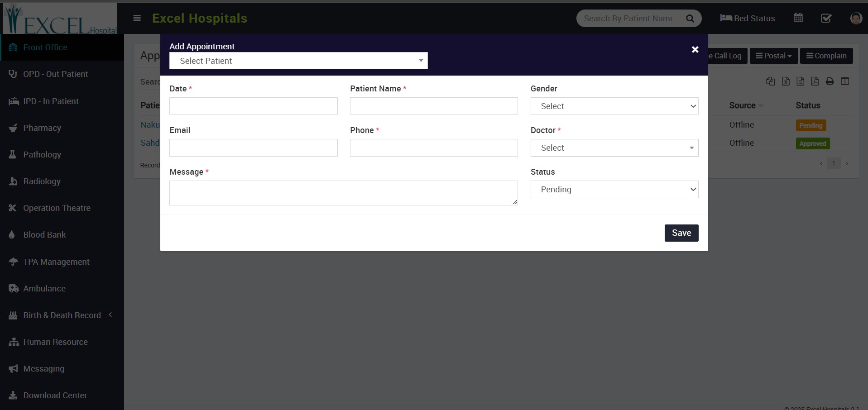Viewport: 868px width, 410px height.
Task: Click the print table icon
Action: pyautogui.click(x=830, y=81)
